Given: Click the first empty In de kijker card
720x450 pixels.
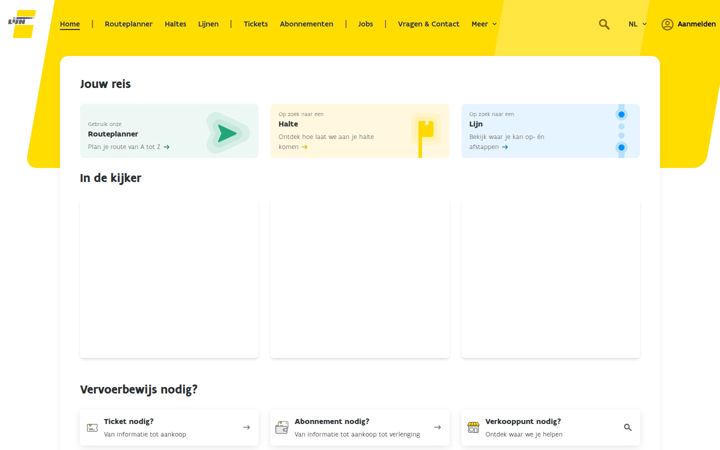Looking at the screenshot, I should pos(169,277).
